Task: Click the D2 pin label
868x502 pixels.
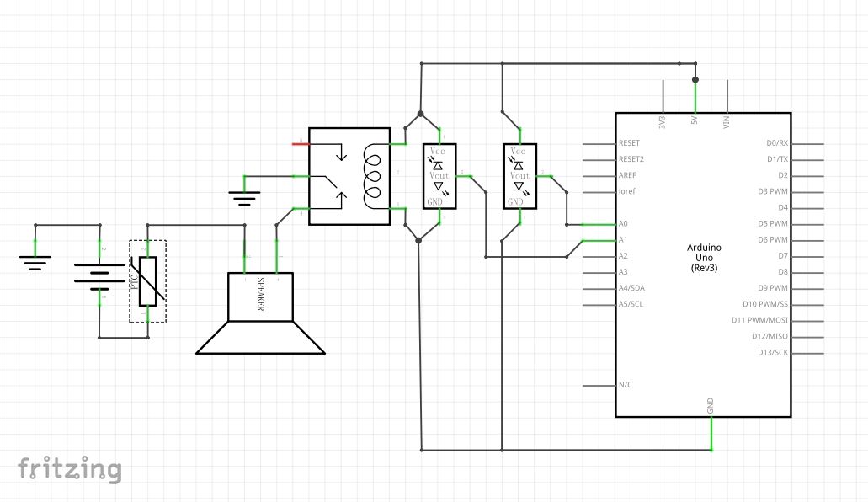Action: tap(783, 175)
